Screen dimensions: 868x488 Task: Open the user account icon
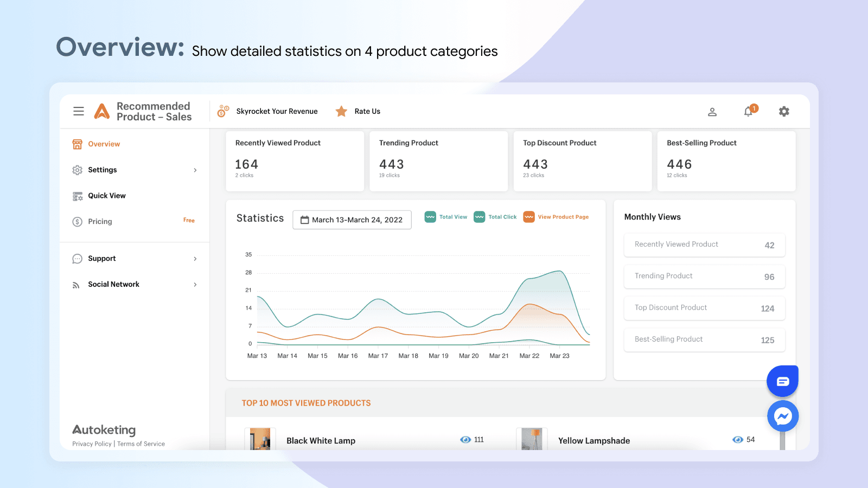[x=712, y=112]
